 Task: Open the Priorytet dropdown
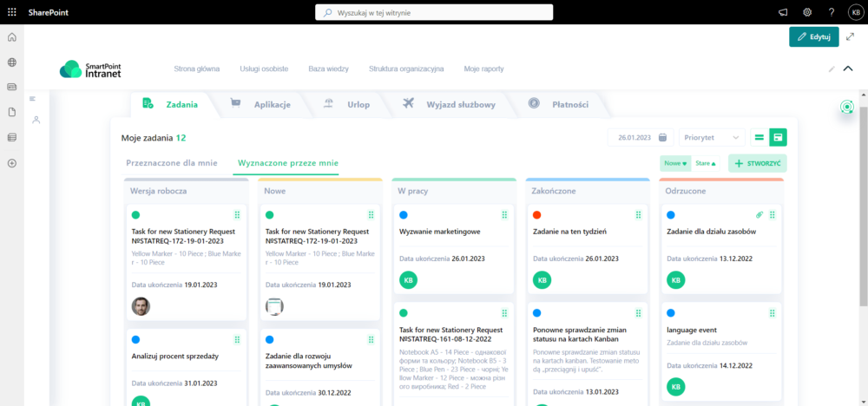tap(713, 137)
